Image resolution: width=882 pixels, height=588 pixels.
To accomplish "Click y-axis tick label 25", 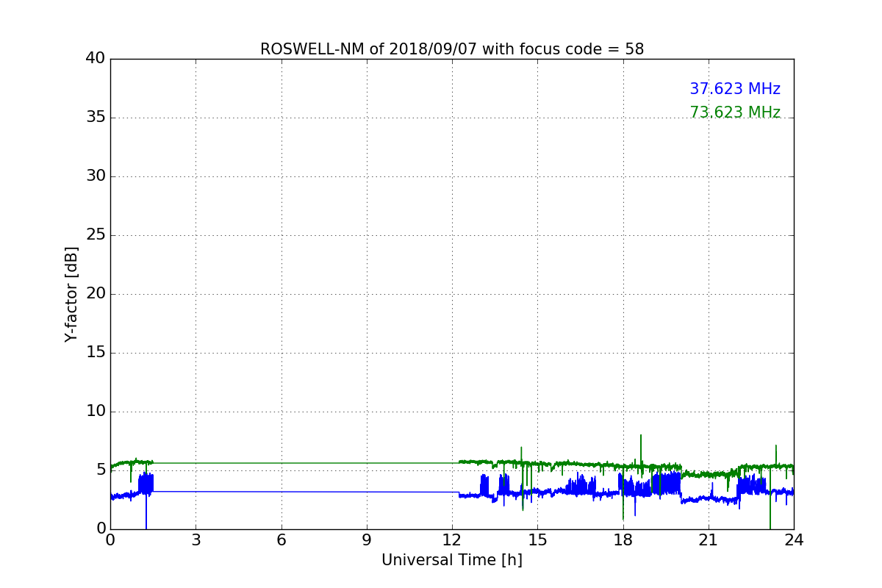I will [95, 235].
